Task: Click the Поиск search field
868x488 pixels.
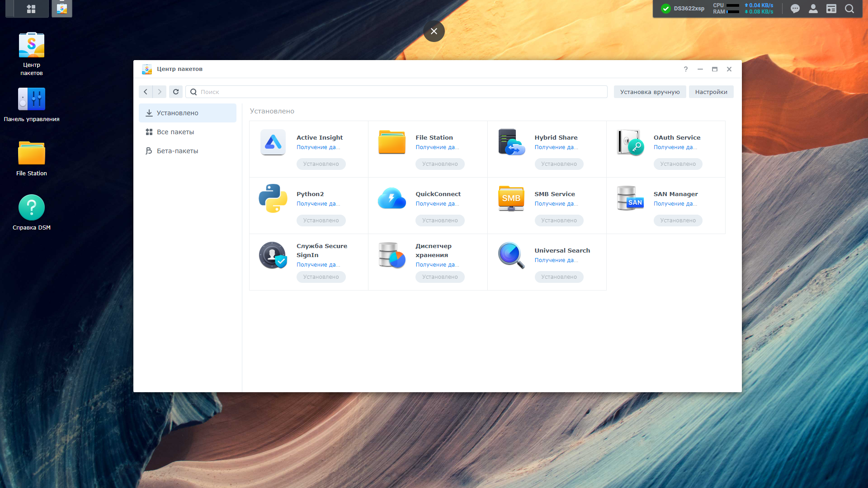Action: (x=396, y=92)
